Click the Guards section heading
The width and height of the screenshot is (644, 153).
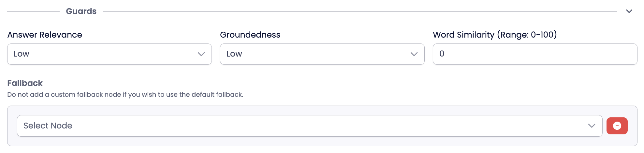click(x=81, y=11)
